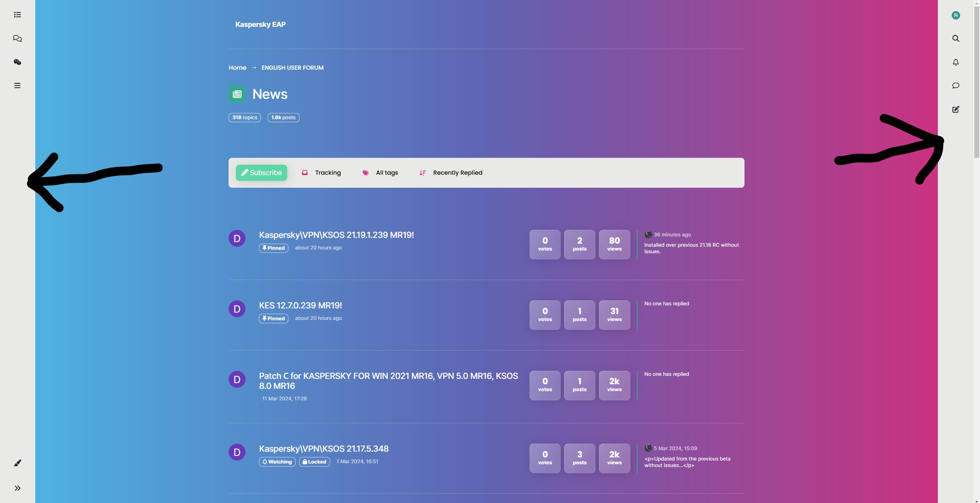Image resolution: width=980 pixels, height=503 pixels.
Task: Click the Locked tag on KSOS 21.17.5.348
Action: (x=314, y=462)
